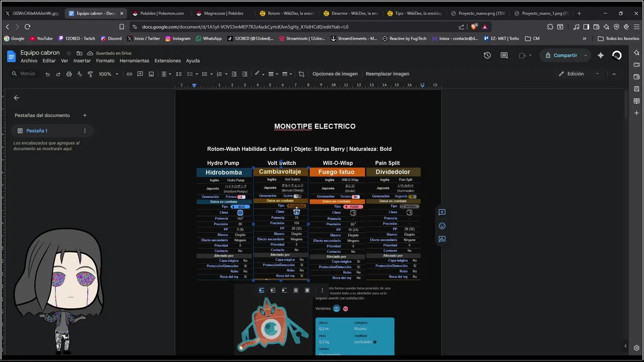
Task: Suggest edits from right margin icon
Action: pyautogui.click(x=442, y=239)
